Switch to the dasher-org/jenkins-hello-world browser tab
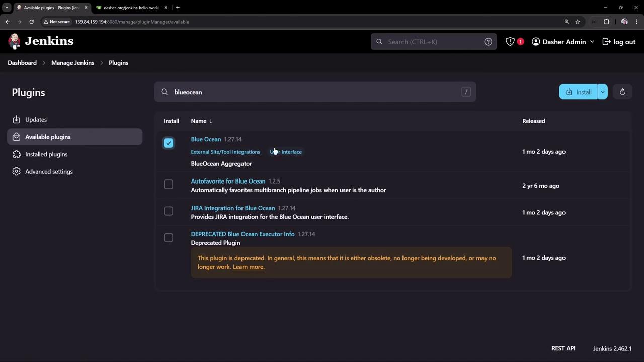 [131, 8]
